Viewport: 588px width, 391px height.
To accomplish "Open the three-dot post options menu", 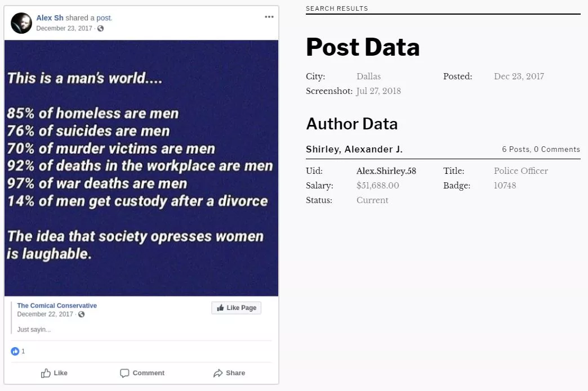I will 269,17.
